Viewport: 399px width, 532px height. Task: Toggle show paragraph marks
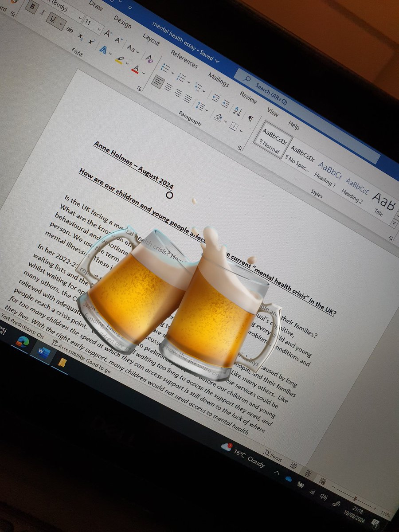[250, 118]
